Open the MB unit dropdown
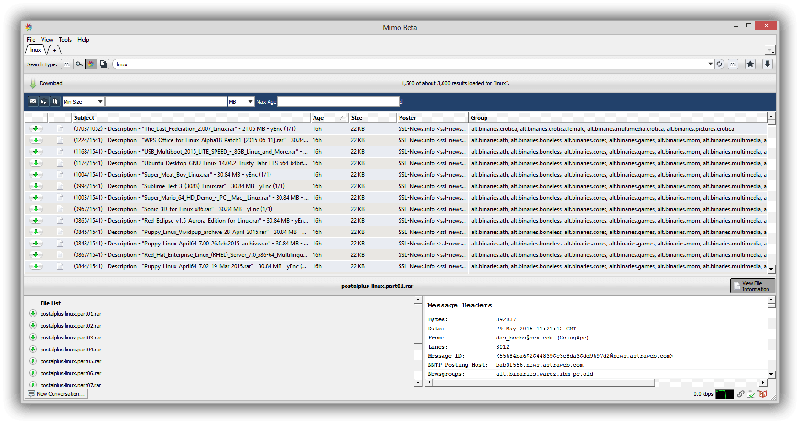The width and height of the screenshot is (800, 424). click(240, 102)
